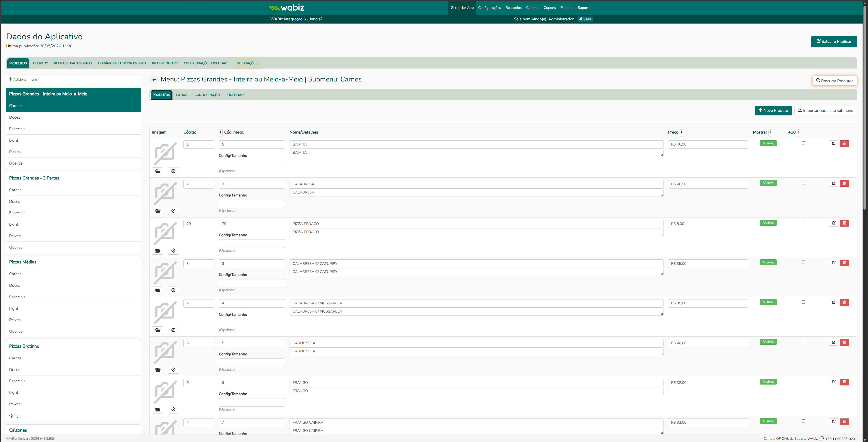This screenshot has height=442, width=868.
Task: Open Cód.Integr. column options menu
Action: point(221,133)
